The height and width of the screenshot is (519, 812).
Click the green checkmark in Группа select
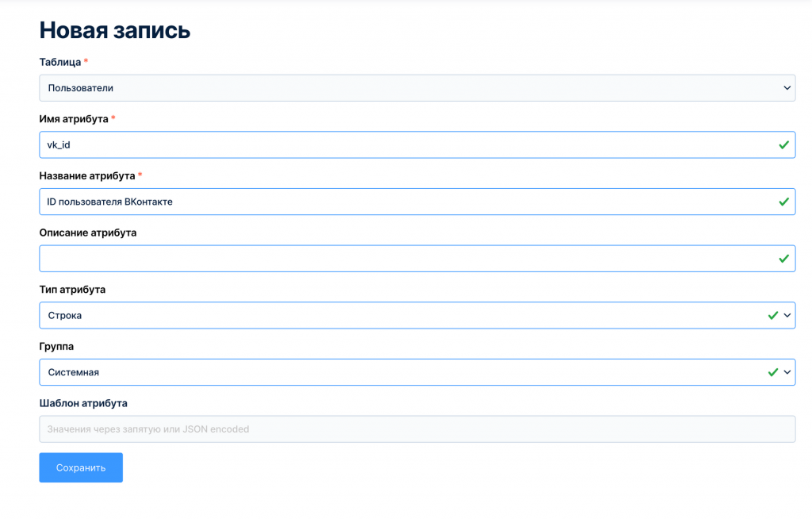(x=773, y=372)
